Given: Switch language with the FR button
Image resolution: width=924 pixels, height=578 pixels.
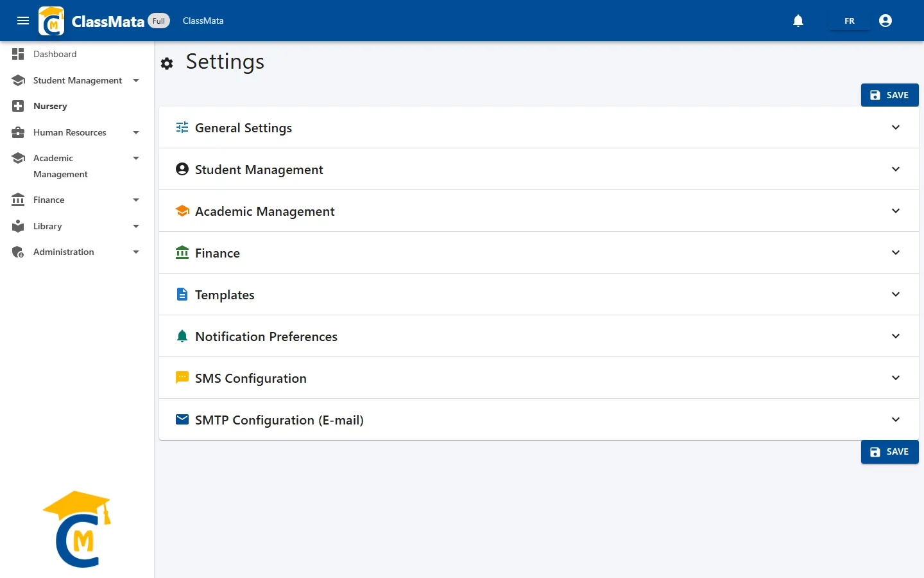Looking at the screenshot, I should point(850,21).
